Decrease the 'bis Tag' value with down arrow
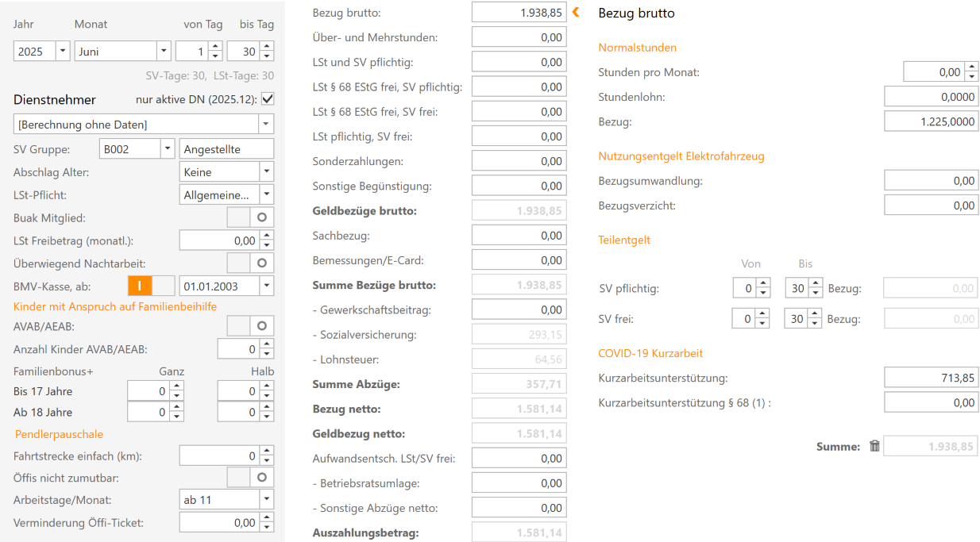The image size is (980, 542). pos(266,56)
